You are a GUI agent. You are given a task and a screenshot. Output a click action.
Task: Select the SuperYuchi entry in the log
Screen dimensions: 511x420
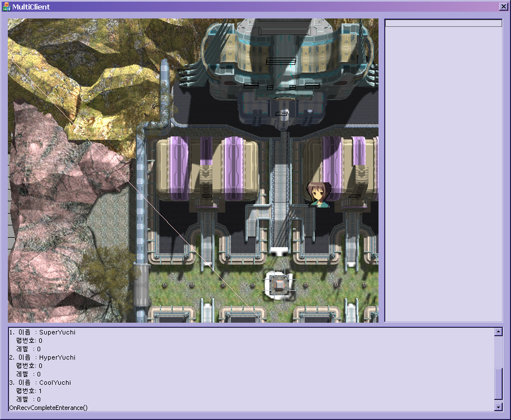[x=57, y=332]
